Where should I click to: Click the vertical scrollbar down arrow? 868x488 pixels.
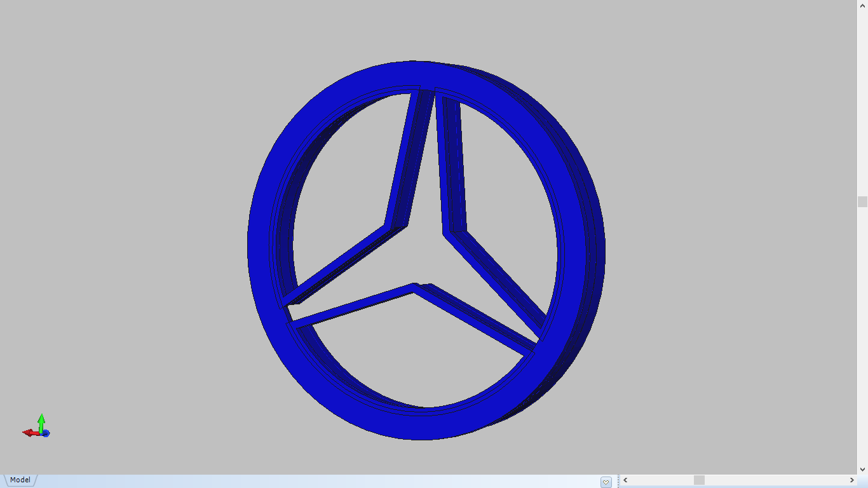click(862, 470)
